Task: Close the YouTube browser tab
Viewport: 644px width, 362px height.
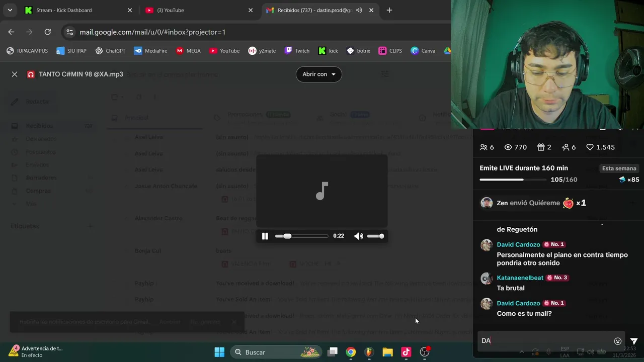Action: 251,10
